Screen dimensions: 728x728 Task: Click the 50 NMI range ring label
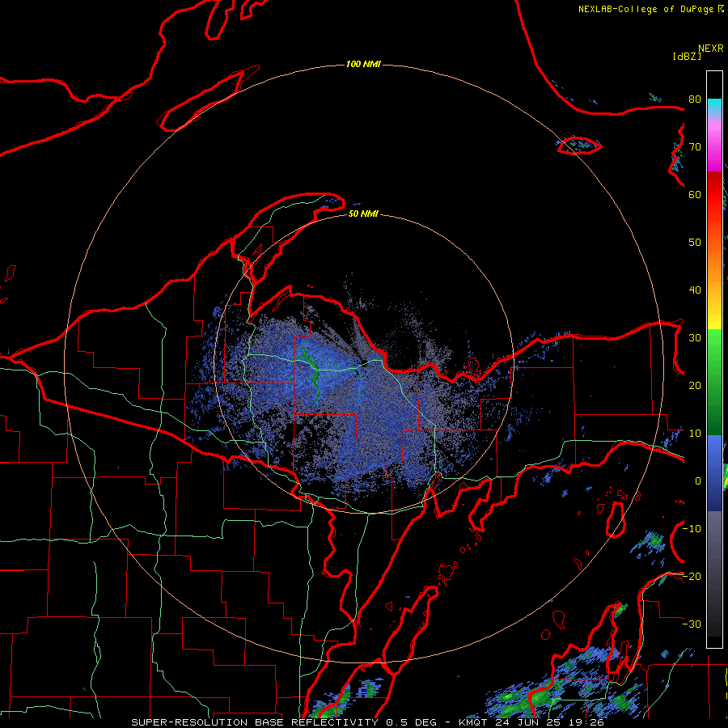363,214
